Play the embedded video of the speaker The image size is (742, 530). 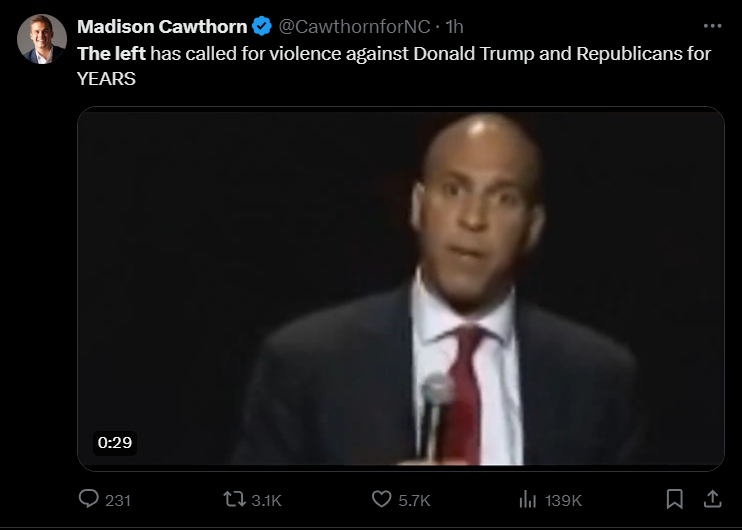[401, 289]
